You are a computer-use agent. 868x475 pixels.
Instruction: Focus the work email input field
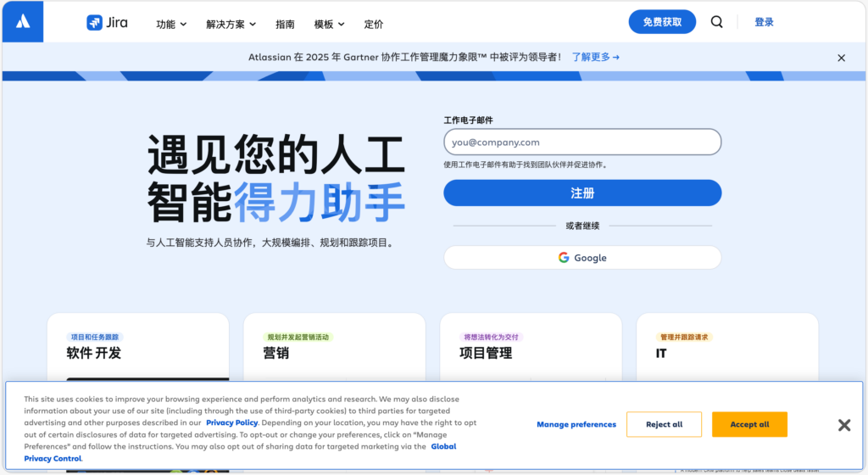coord(582,142)
